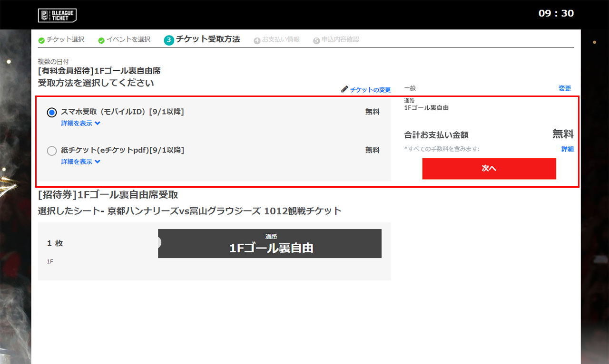
Task: Click 無料 price next to スマホ受取
Action: 373,112
